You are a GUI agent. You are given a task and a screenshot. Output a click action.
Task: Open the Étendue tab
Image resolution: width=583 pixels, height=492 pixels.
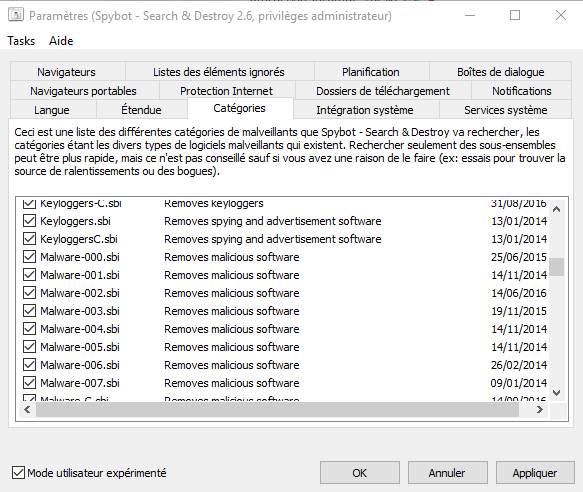point(141,110)
